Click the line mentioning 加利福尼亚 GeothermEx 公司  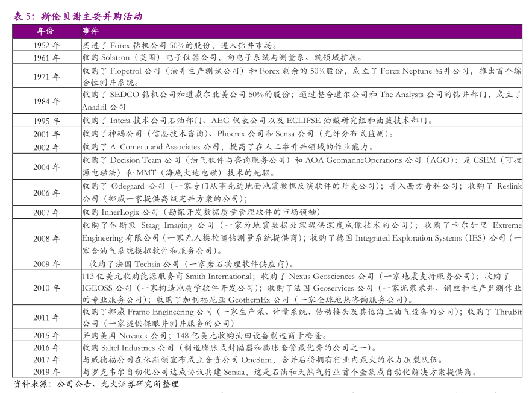click(x=248, y=300)
